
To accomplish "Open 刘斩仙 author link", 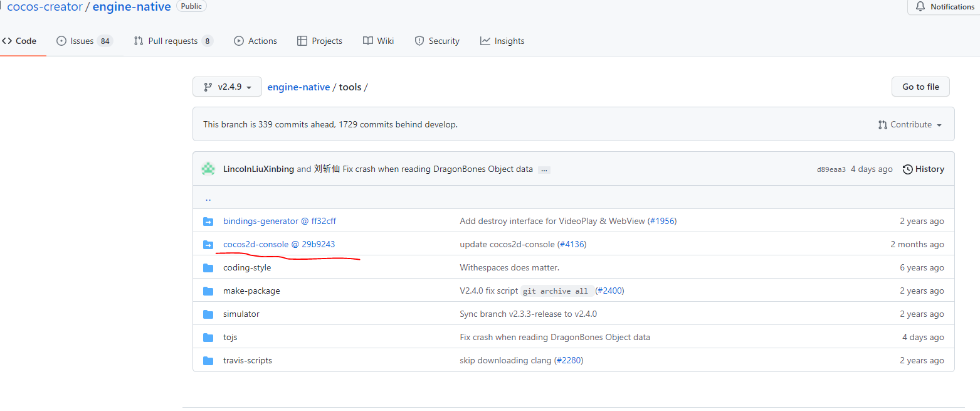I will coord(327,169).
